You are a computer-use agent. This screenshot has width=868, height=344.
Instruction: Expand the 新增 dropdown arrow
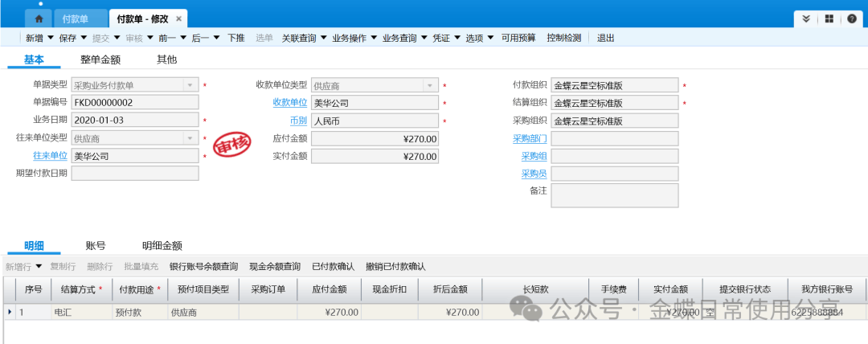51,38
